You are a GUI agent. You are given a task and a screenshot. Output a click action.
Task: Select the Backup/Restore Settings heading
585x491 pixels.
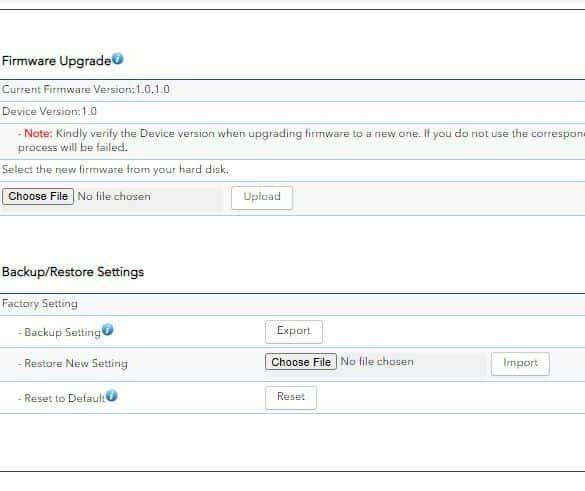[x=73, y=272]
